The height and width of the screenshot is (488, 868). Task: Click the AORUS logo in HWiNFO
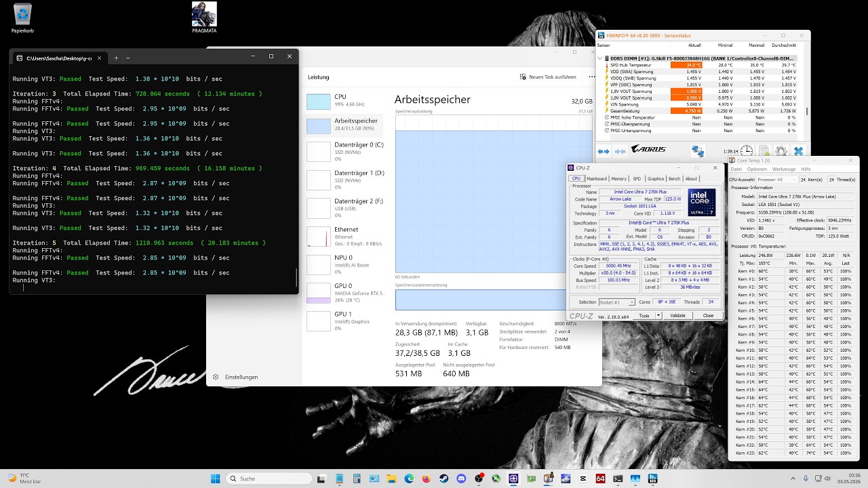[x=648, y=149]
